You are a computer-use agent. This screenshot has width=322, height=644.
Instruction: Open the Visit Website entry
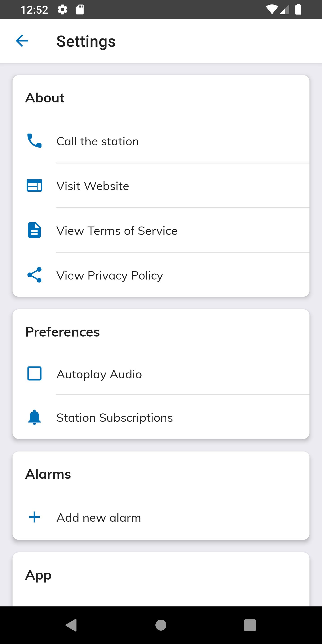(161, 186)
